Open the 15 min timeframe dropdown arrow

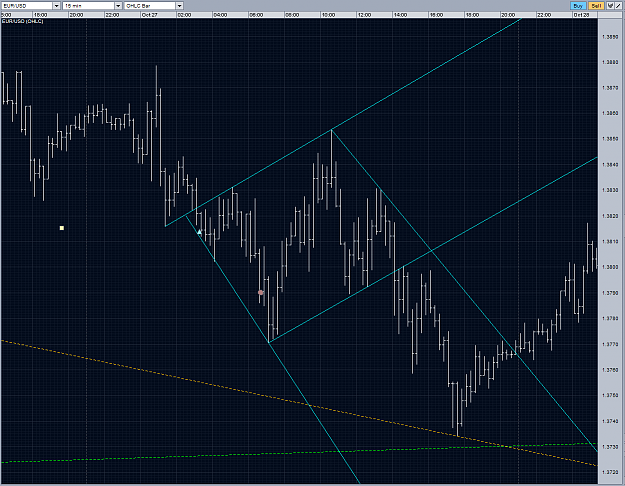[118, 6]
